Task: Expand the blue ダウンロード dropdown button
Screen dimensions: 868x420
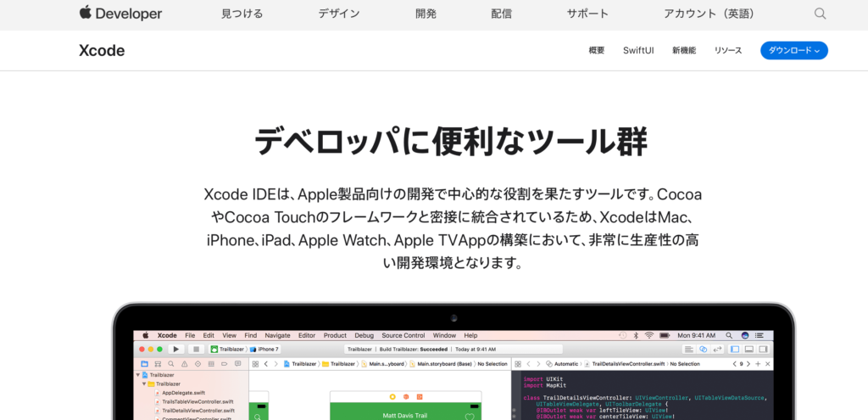Action: (793, 50)
